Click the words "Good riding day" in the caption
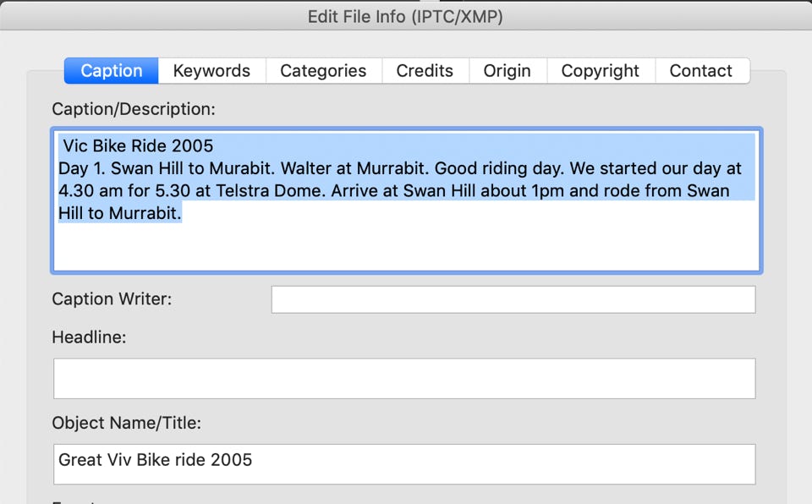The width and height of the screenshot is (812, 504). (494, 168)
